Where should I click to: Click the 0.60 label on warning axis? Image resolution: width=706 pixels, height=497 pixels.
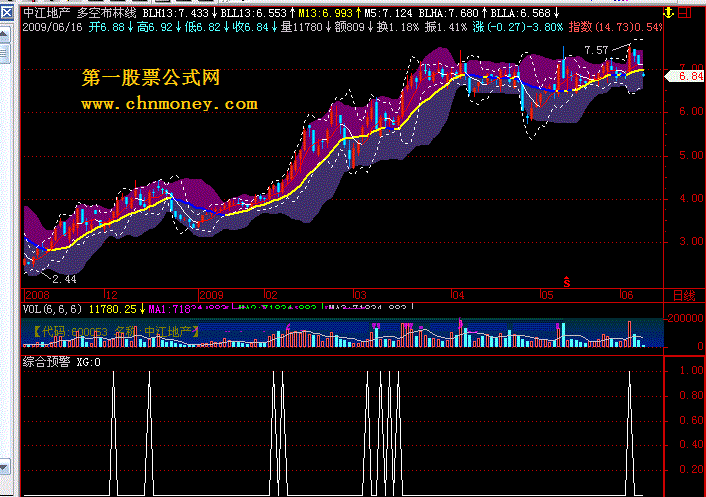pos(691,420)
